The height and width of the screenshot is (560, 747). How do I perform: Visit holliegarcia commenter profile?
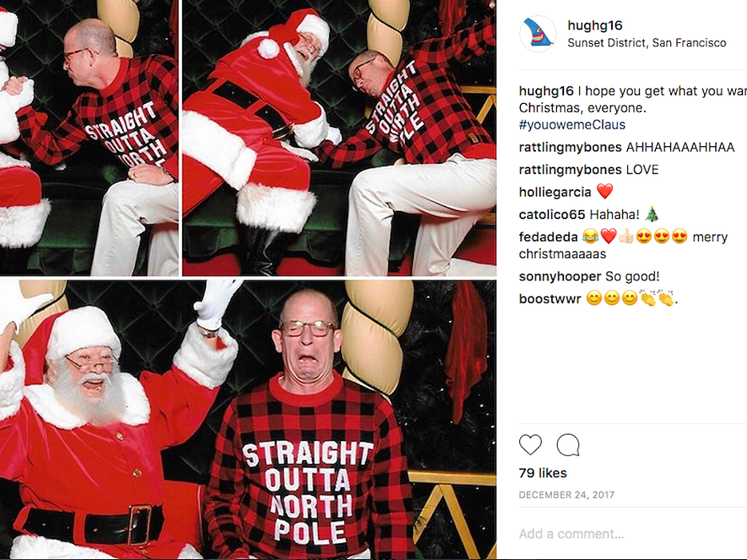click(554, 192)
